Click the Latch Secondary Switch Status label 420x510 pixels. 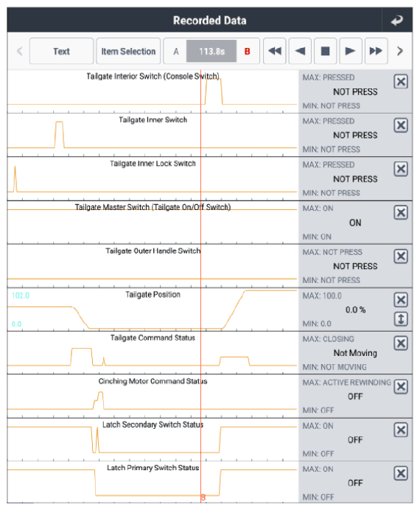point(153,425)
